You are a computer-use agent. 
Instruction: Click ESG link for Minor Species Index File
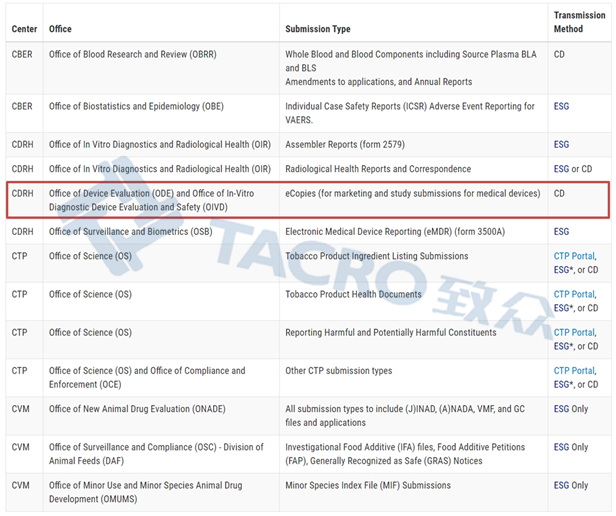[561, 484]
